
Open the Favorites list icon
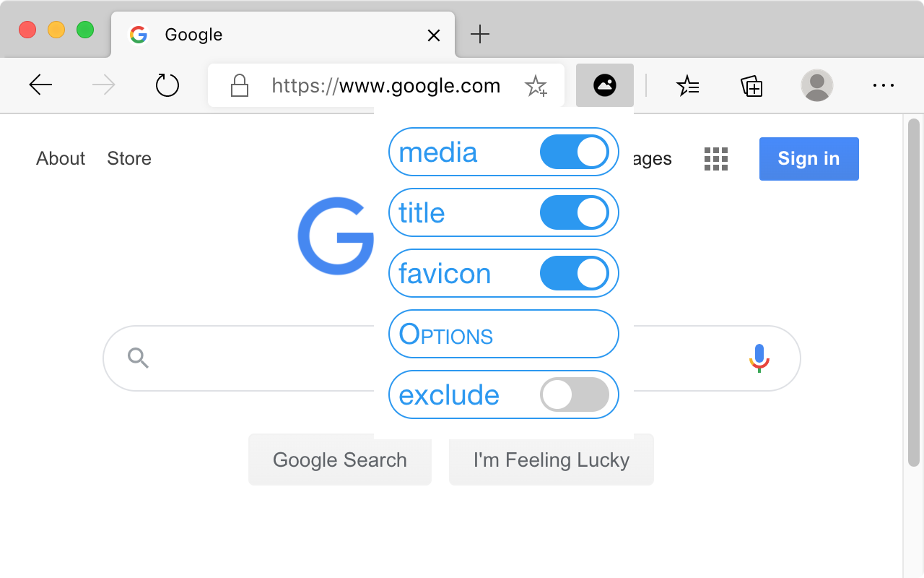[687, 86]
